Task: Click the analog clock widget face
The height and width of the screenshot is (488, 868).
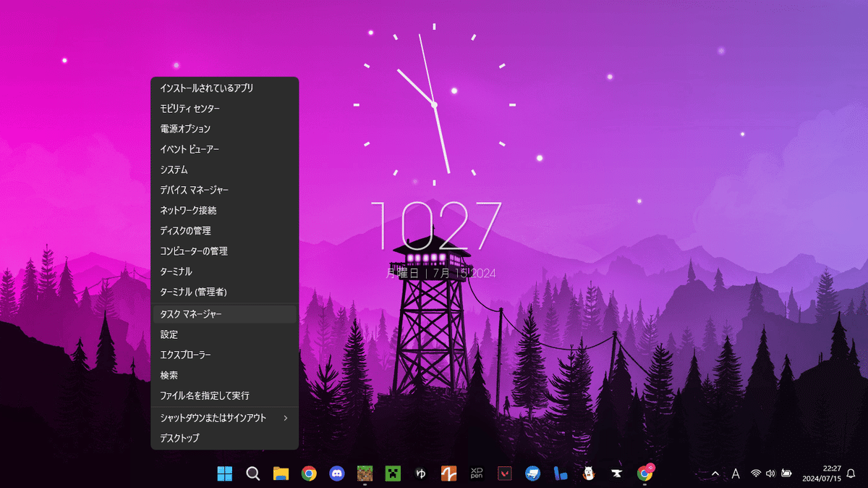Action: [x=434, y=104]
